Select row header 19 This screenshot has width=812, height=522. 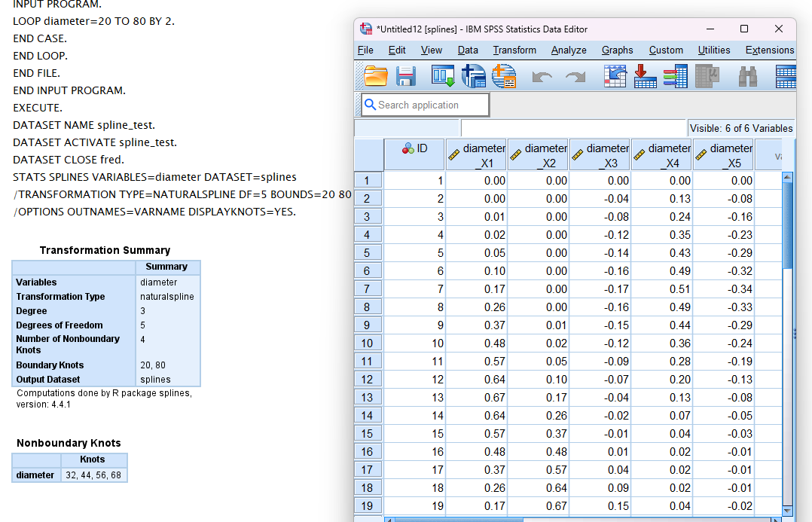(x=368, y=506)
